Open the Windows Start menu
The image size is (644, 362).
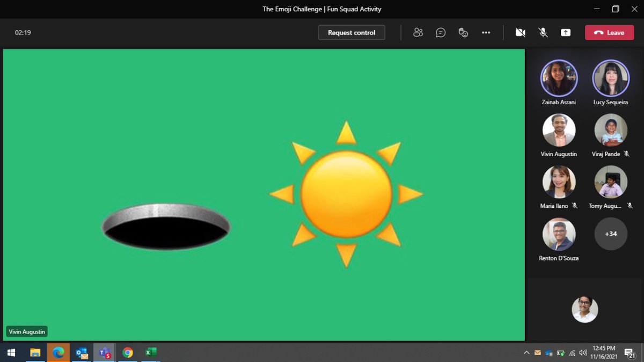pyautogui.click(x=11, y=353)
